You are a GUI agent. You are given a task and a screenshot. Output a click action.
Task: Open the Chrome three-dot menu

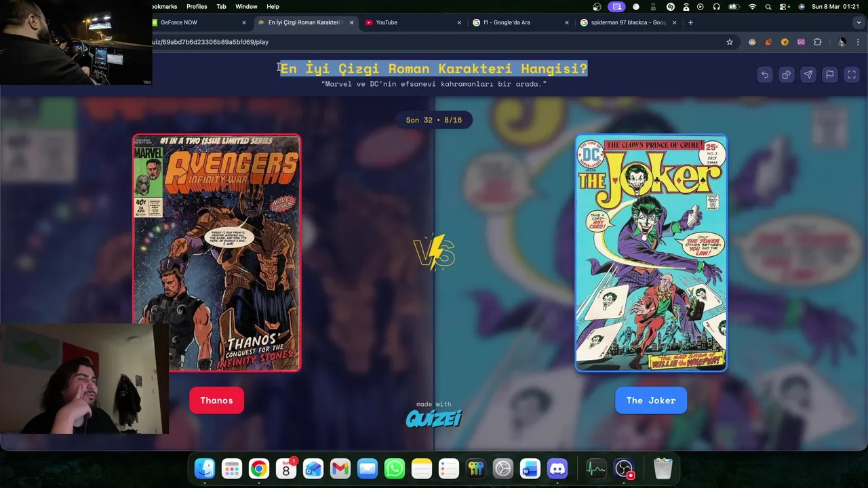click(859, 42)
